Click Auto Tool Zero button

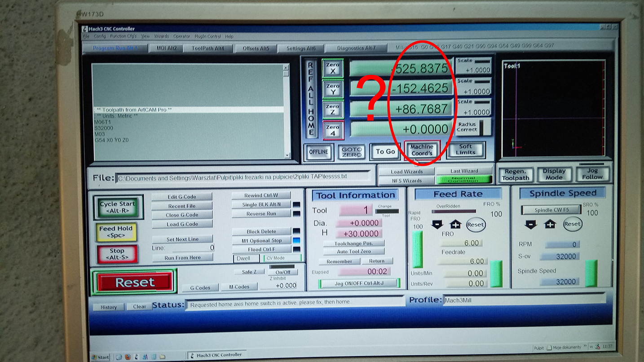[x=354, y=252]
